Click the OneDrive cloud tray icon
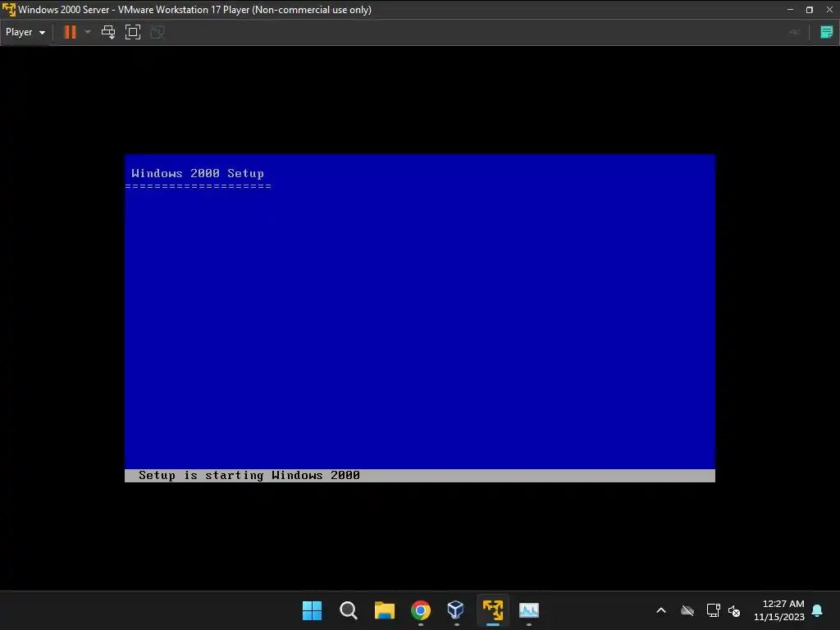Screen dimensions: 840x630 (687, 610)
